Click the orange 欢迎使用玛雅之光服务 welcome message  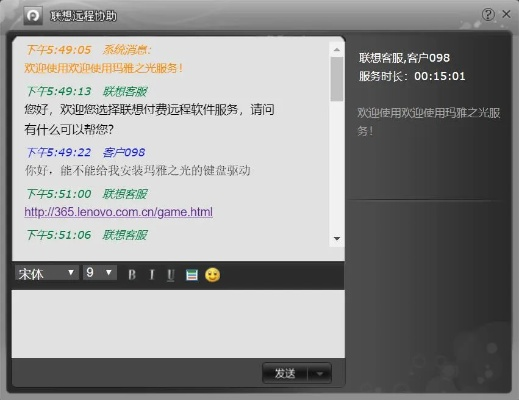[x=104, y=68]
